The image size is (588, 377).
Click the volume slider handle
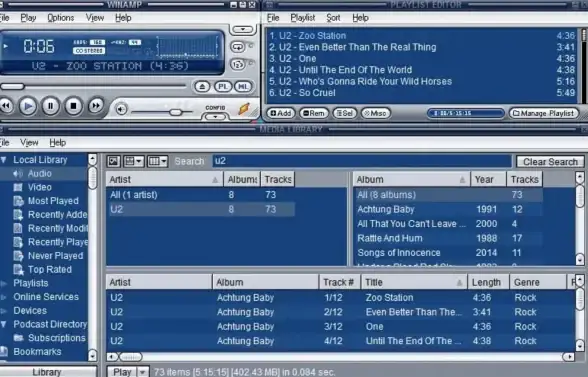click(175, 112)
